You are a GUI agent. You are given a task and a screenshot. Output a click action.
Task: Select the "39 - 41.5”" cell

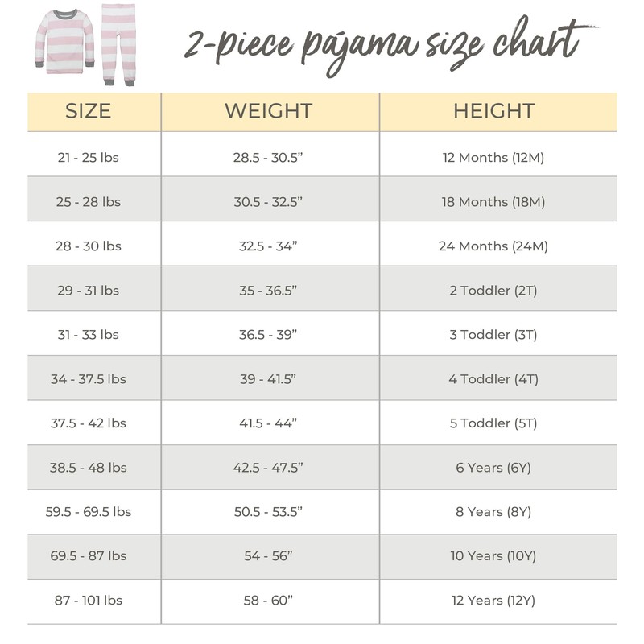(268, 379)
